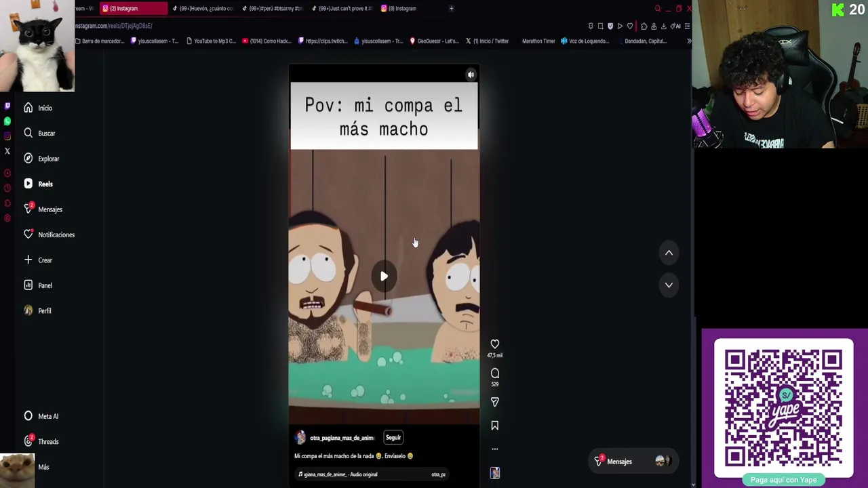Viewport: 868px width, 488px height.
Task: Open X in browser sidebar
Action: pyautogui.click(x=7, y=151)
